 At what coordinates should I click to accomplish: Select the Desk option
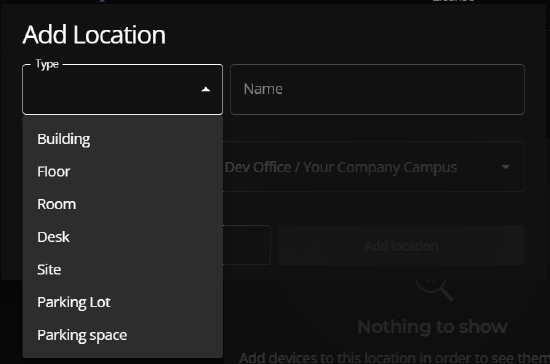(122, 237)
